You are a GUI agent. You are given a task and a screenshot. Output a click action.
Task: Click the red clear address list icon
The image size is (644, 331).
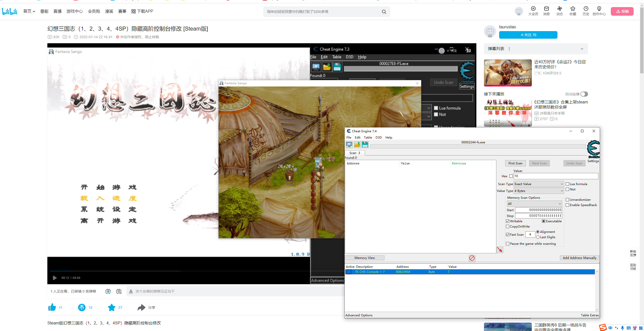coord(472,258)
